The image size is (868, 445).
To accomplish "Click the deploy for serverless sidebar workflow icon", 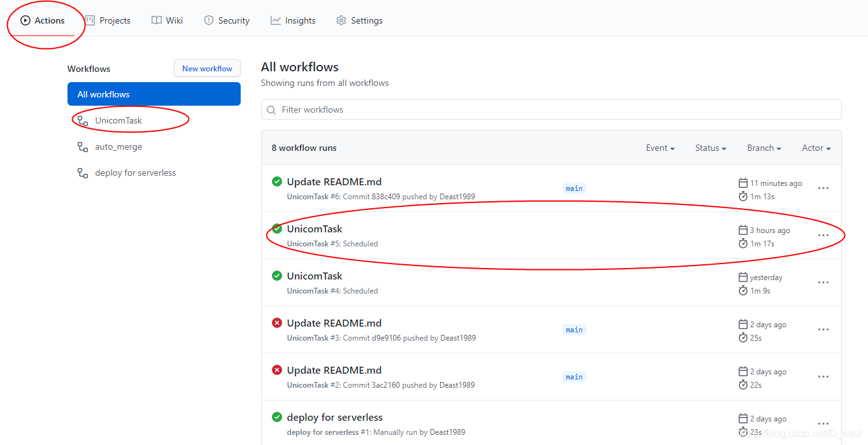I will click(83, 173).
